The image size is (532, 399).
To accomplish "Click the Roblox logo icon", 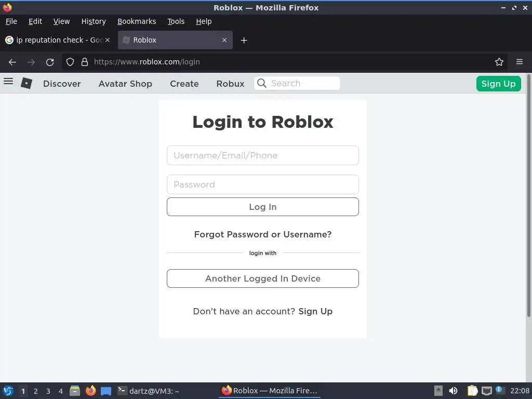I will click(x=26, y=83).
